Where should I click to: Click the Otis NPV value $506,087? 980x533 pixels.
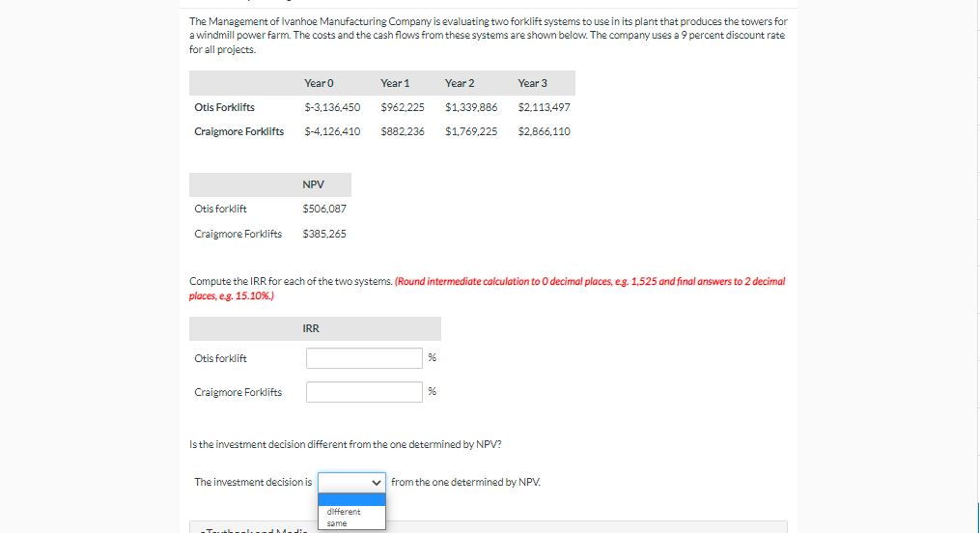[324, 209]
